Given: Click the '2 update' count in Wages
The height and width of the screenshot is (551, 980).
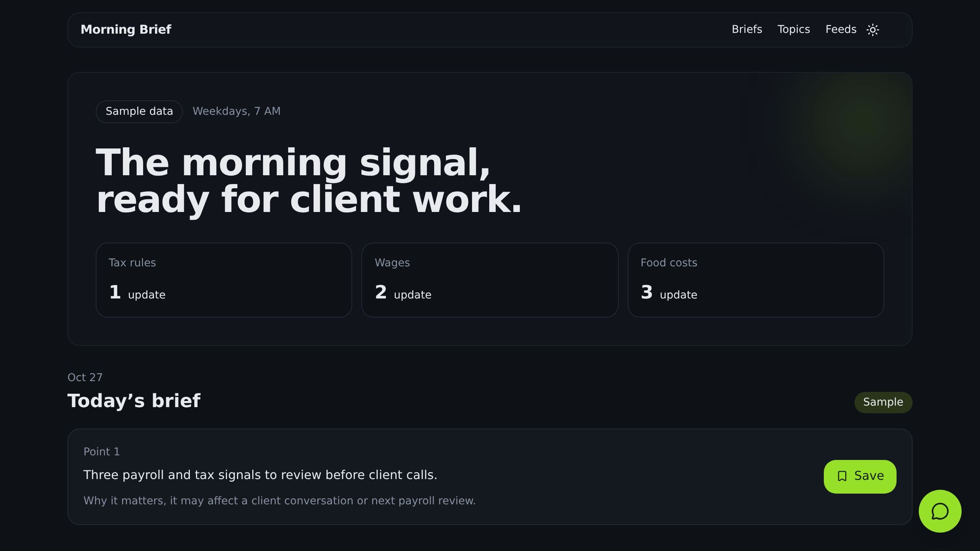Looking at the screenshot, I should (403, 292).
